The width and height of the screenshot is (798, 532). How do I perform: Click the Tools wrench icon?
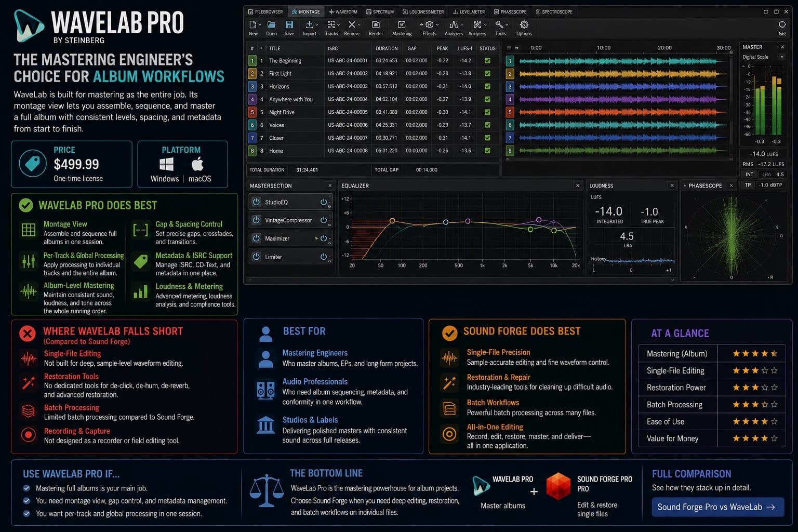point(499,24)
